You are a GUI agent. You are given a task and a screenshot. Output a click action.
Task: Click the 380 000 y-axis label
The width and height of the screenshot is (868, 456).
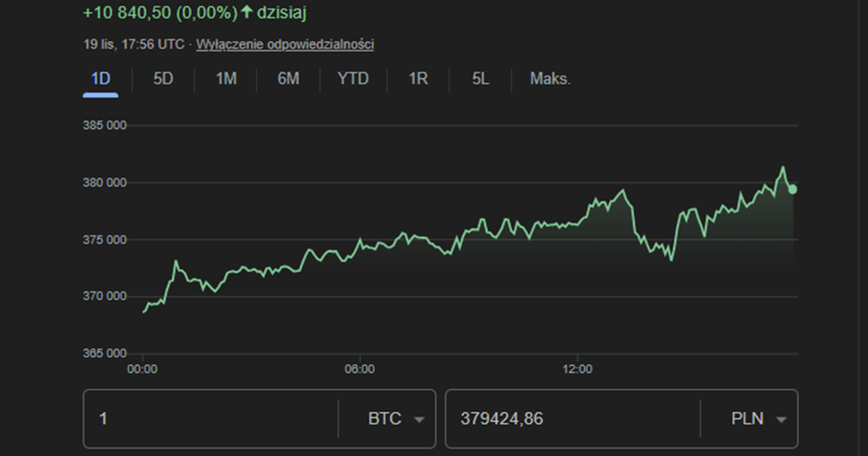105,182
